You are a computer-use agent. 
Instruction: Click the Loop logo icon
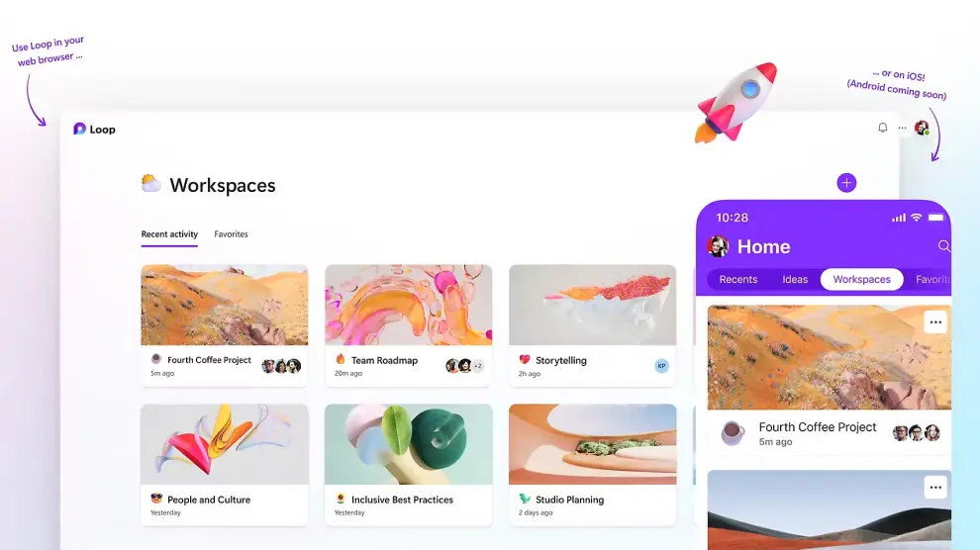(x=79, y=130)
